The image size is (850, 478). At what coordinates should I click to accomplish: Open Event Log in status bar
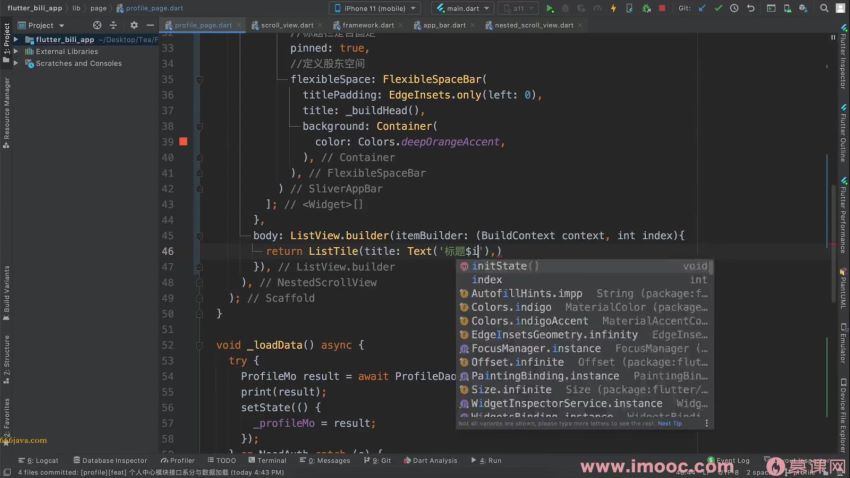pos(728,460)
